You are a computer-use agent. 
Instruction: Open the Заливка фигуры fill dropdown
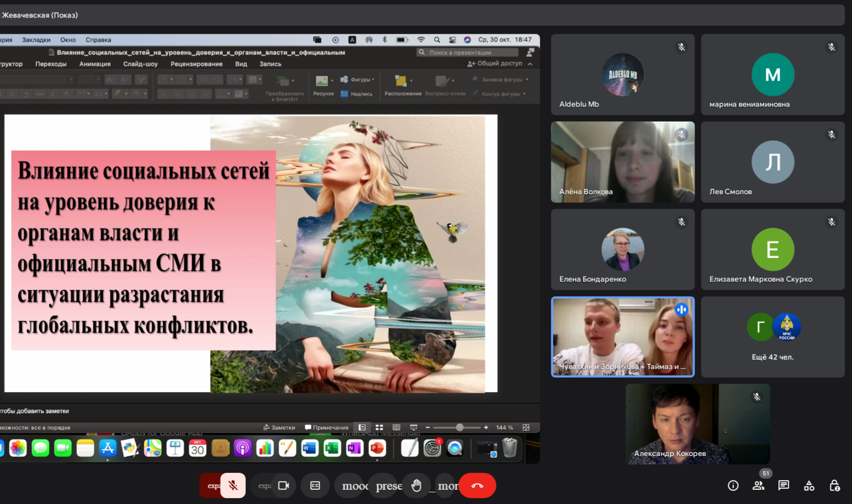coord(500,80)
